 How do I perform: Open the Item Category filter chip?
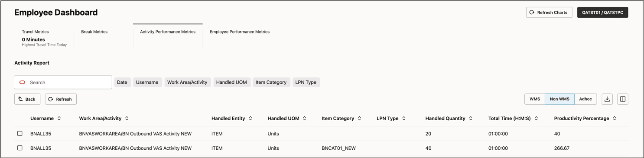tap(271, 82)
